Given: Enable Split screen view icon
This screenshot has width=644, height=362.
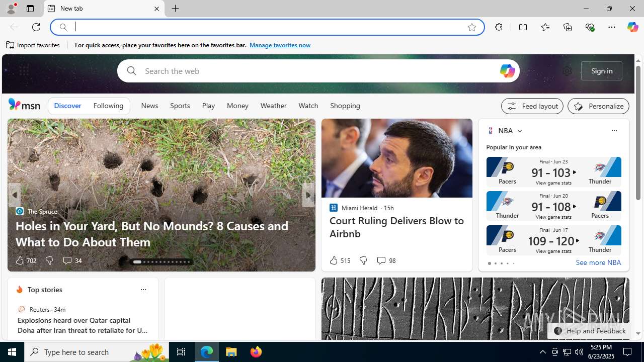Looking at the screenshot, I should coord(523,27).
